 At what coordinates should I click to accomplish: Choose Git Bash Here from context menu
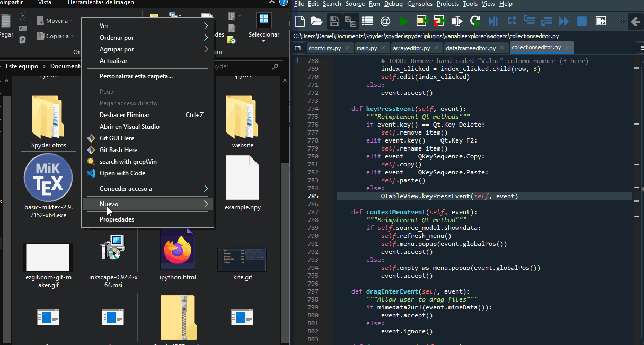click(118, 150)
